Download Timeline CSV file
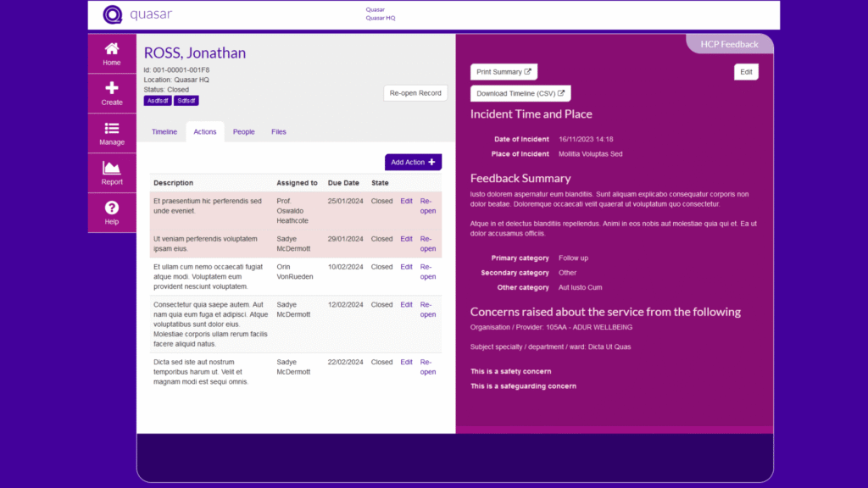Viewport: 868px width, 488px height. coord(520,93)
